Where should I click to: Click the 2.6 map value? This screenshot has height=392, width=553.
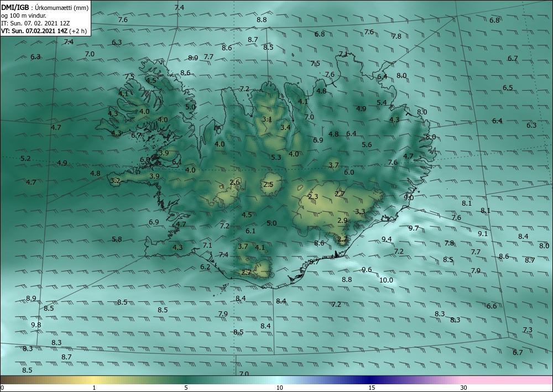click(234, 182)
